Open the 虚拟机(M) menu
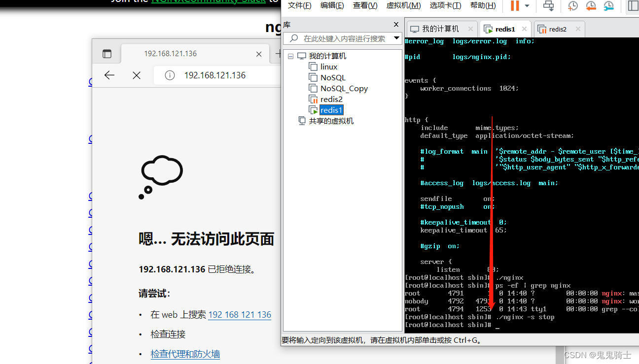639x364 pixels. pos(403,5)
